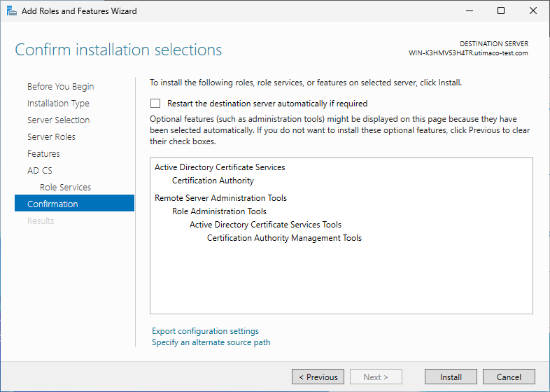Open the Server Roles page
This screenshot has width=550, height=392.
(x=51, y=137)
